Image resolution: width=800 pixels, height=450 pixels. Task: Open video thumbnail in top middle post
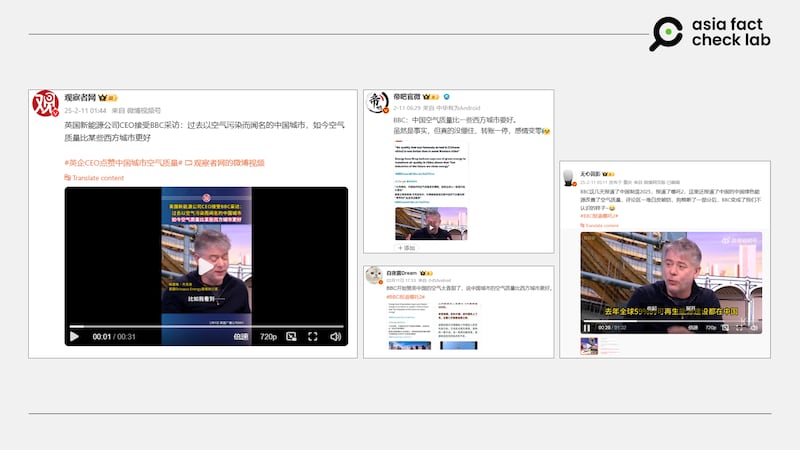click(431, 223)
